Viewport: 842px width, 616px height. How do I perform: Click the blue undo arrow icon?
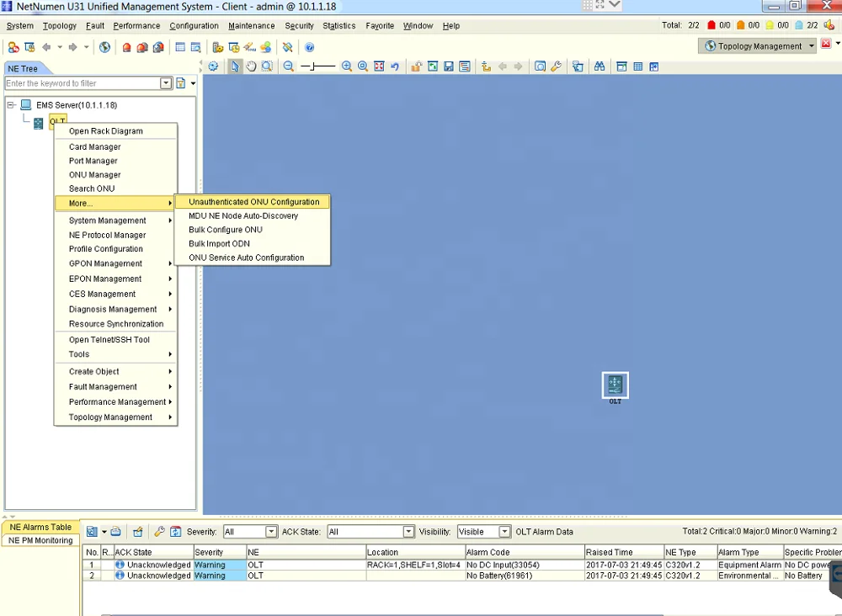coord(395,66)
